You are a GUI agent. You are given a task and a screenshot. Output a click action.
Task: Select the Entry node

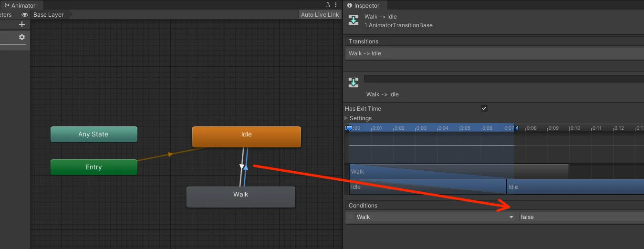(x=93, y=167)
